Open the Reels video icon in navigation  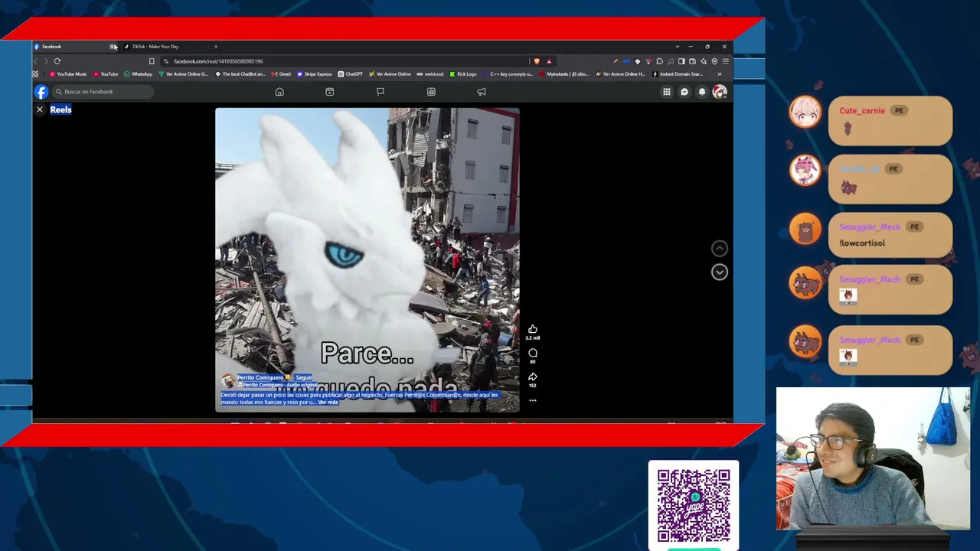pos(330,92)
